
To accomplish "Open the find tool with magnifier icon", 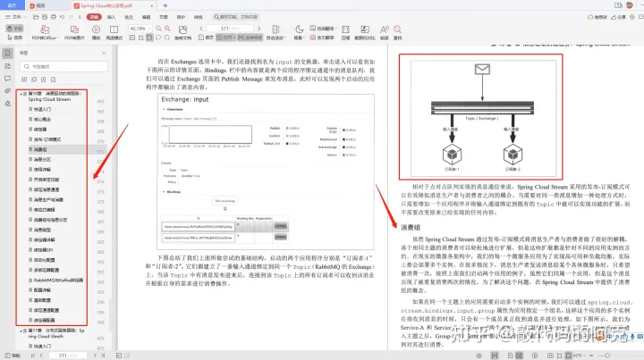I will click(397, 32).
